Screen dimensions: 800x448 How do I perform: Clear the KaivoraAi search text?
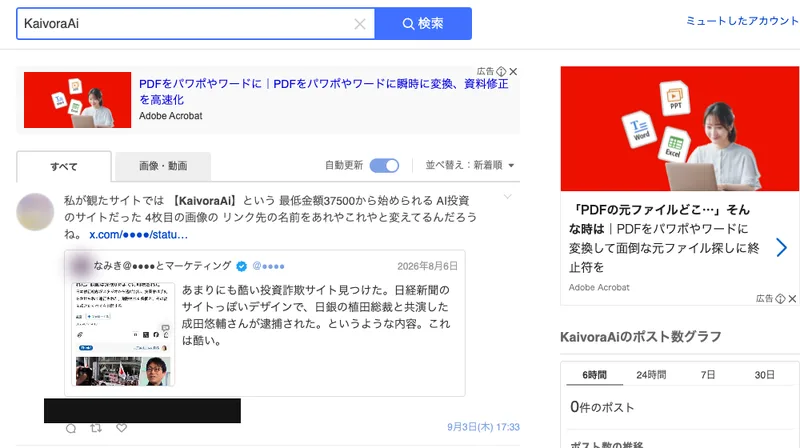[360, 24]
